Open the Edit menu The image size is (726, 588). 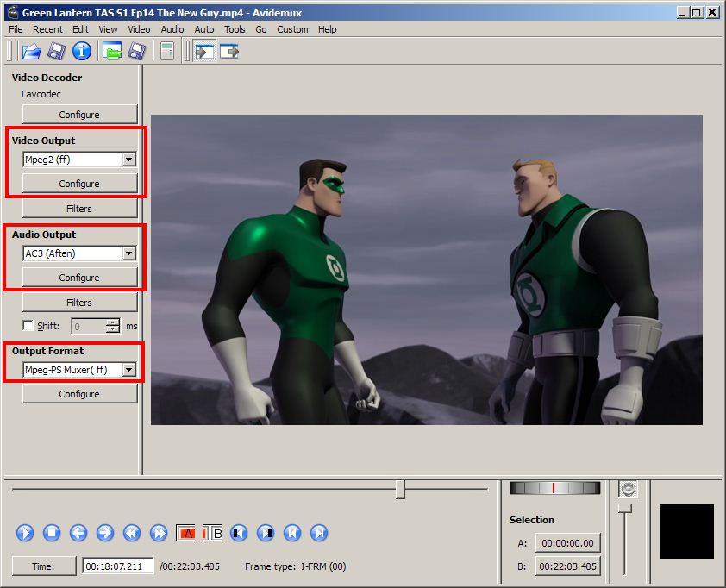(80, 29)
